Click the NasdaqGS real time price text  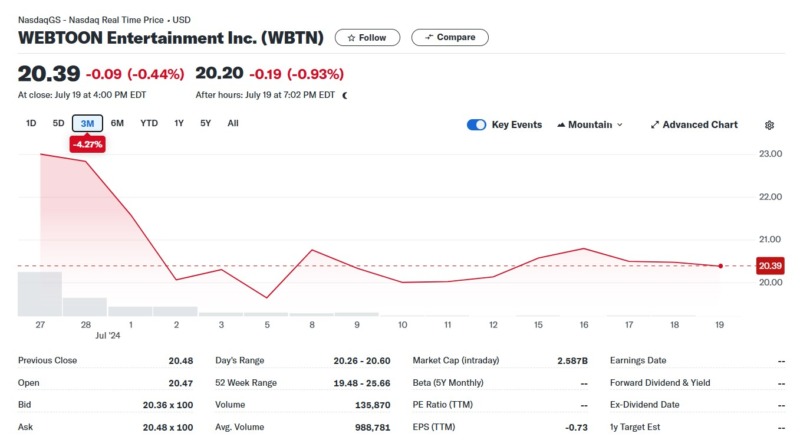(104, 20)
